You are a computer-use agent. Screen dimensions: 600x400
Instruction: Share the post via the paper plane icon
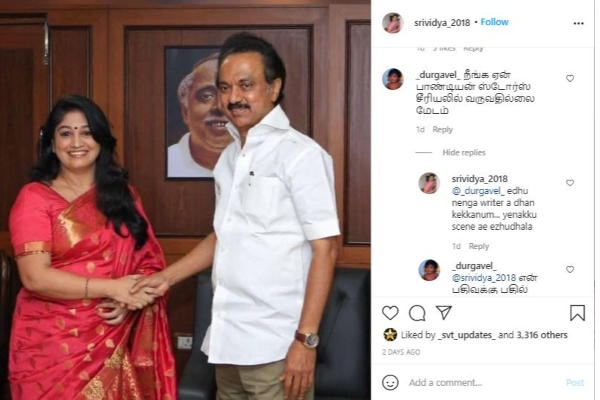click(444, 313)
